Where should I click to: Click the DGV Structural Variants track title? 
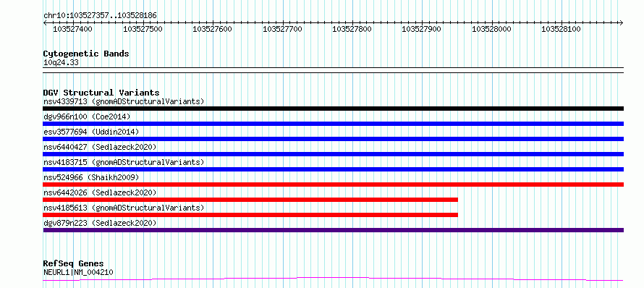(x=101, y=93)
